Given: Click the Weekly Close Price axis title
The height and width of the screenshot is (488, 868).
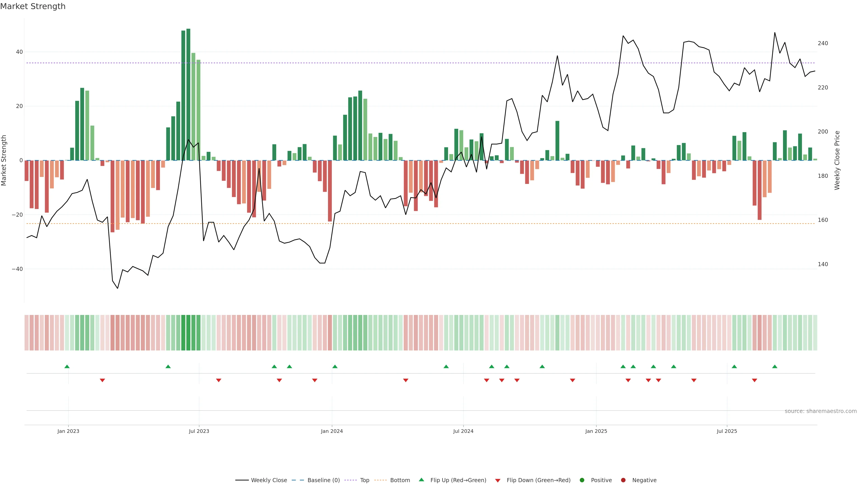Looking at the screenshot, I should tap(837, 160).
